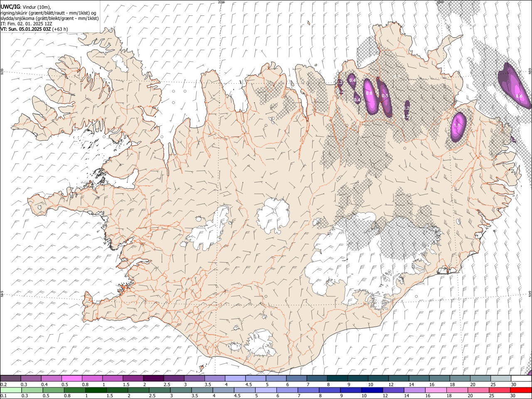Select the purple-scale swatch labeled 2

(x=153, y=378)
